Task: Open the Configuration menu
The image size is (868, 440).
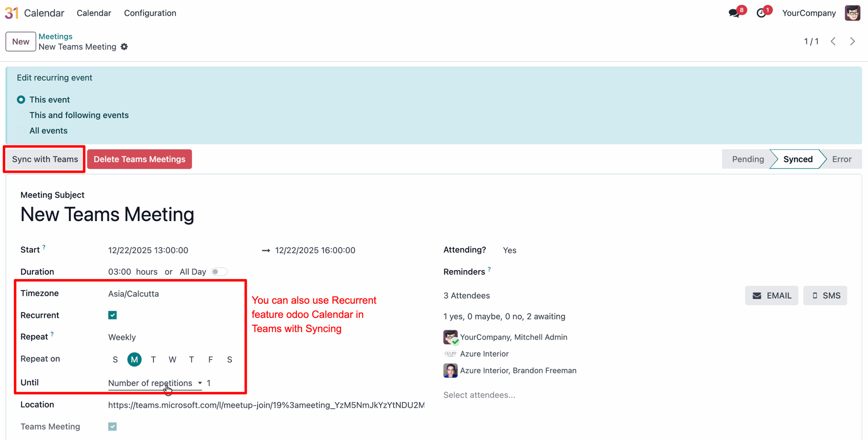Action: point(150,13)
